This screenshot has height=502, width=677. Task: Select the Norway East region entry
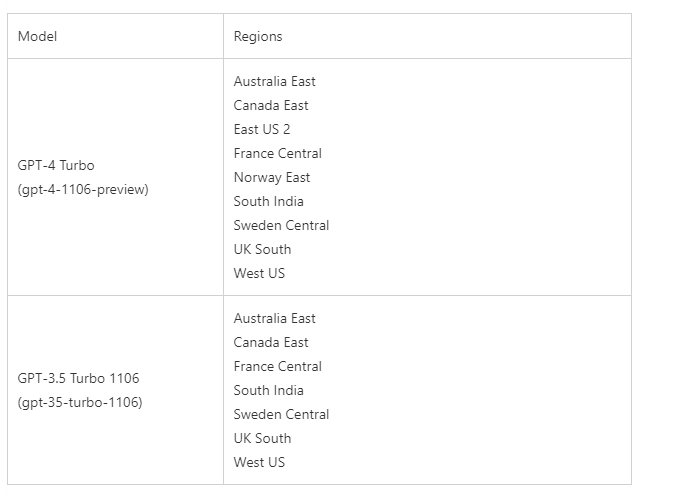(x=272, y=177)
